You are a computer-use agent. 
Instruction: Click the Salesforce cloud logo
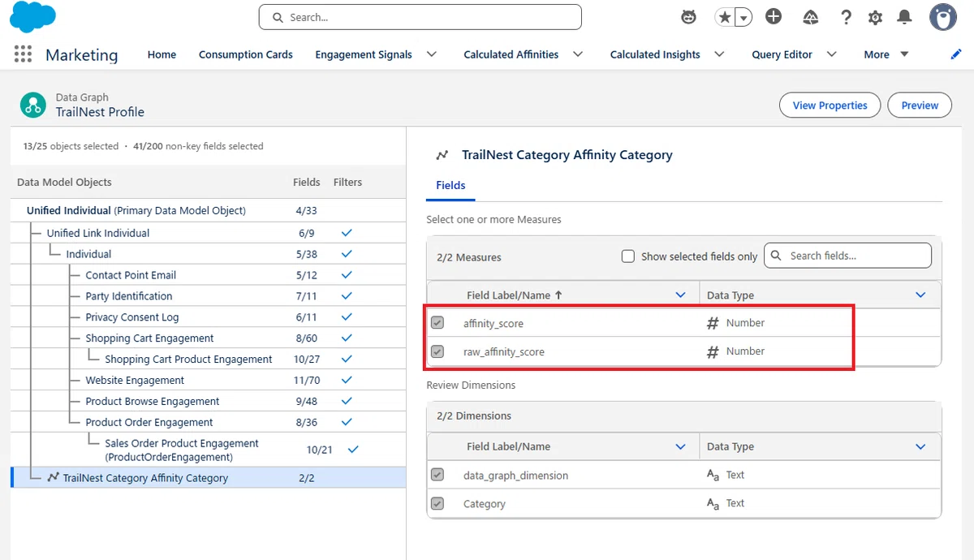[x=32, y=17]
